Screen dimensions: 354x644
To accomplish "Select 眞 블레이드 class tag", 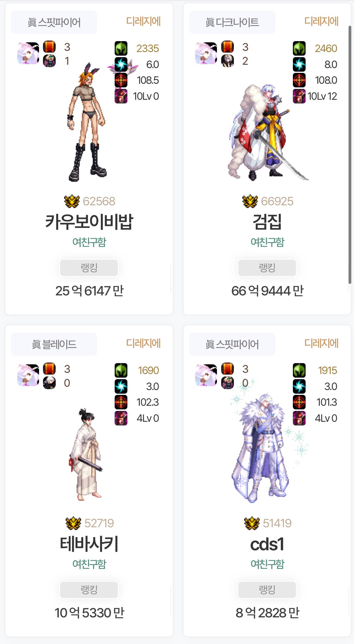I will pyautogui.click(x=54, y=344).
